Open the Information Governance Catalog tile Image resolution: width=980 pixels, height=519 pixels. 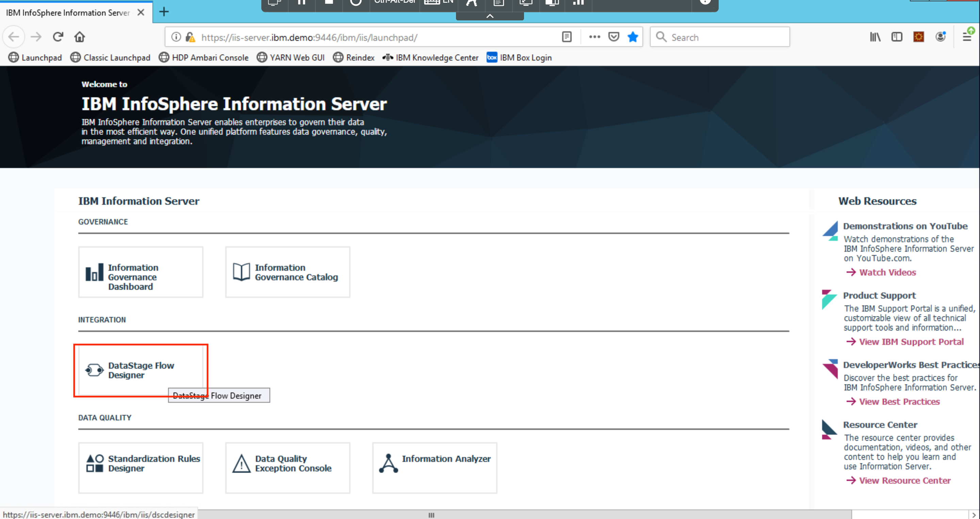click(288, 272)
